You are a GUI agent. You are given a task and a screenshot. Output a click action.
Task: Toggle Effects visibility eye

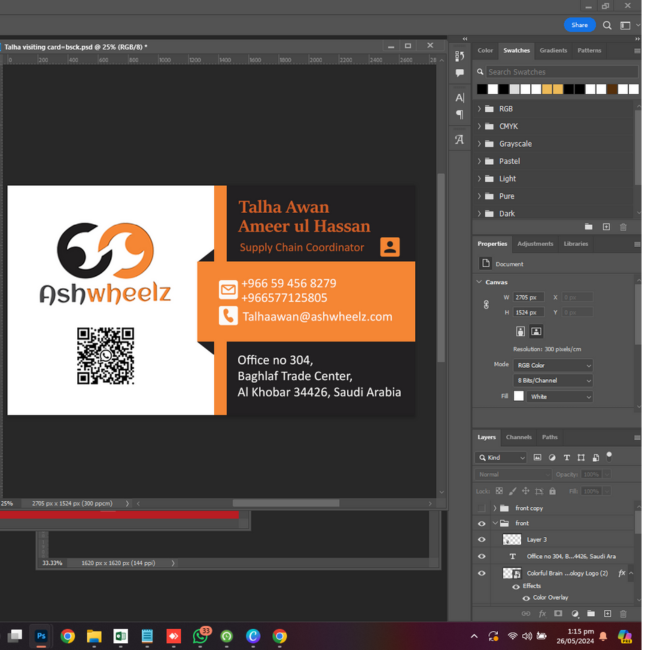pyautogui.click(x=516, y=587)
